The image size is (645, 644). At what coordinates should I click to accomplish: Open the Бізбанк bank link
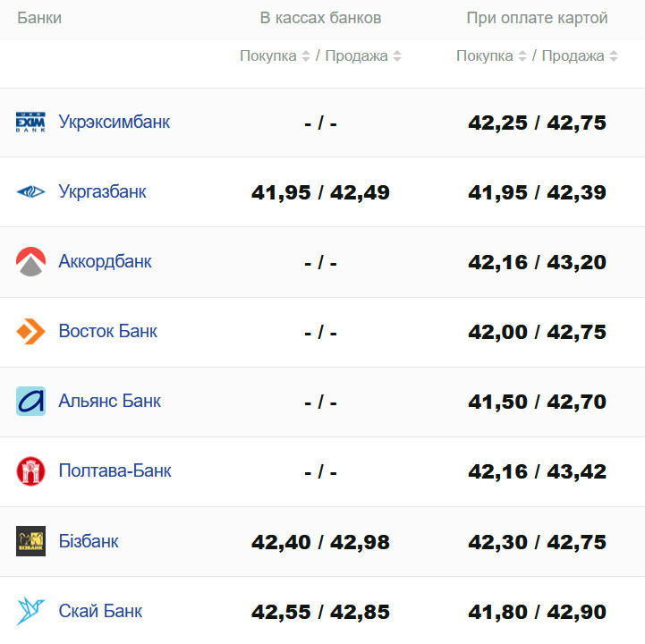point(89,541)
